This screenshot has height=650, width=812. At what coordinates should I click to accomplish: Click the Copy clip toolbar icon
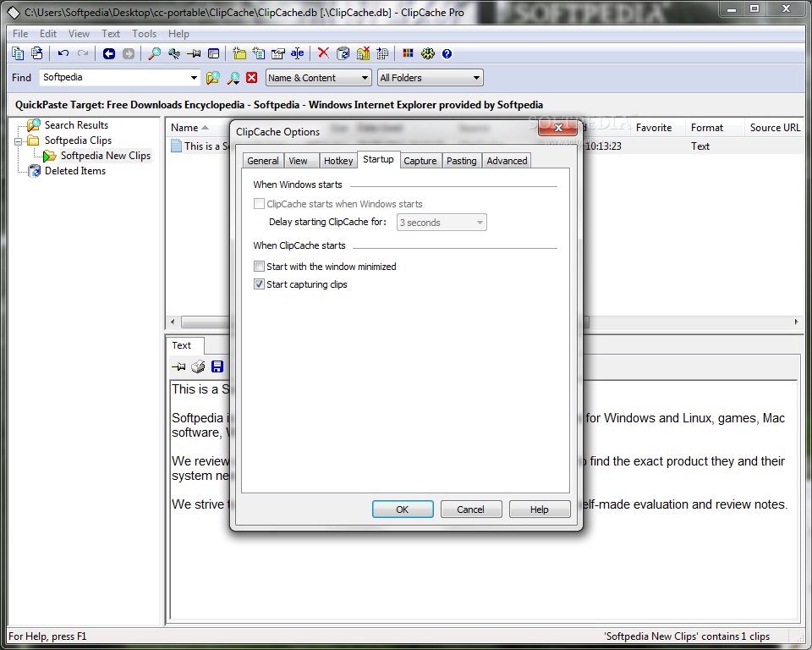[18, 53]
